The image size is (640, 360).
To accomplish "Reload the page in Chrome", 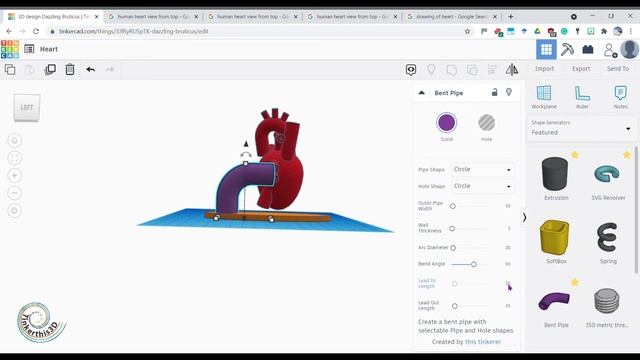I will coord(36,31).
